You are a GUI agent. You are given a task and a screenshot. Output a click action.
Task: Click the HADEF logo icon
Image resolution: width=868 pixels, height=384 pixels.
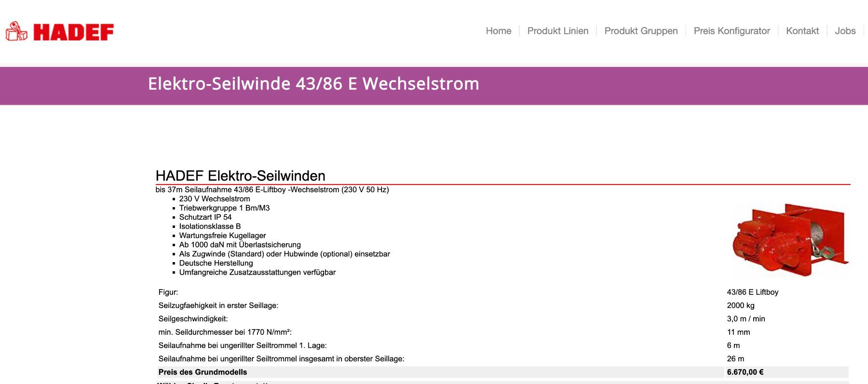tap(59, 32)
